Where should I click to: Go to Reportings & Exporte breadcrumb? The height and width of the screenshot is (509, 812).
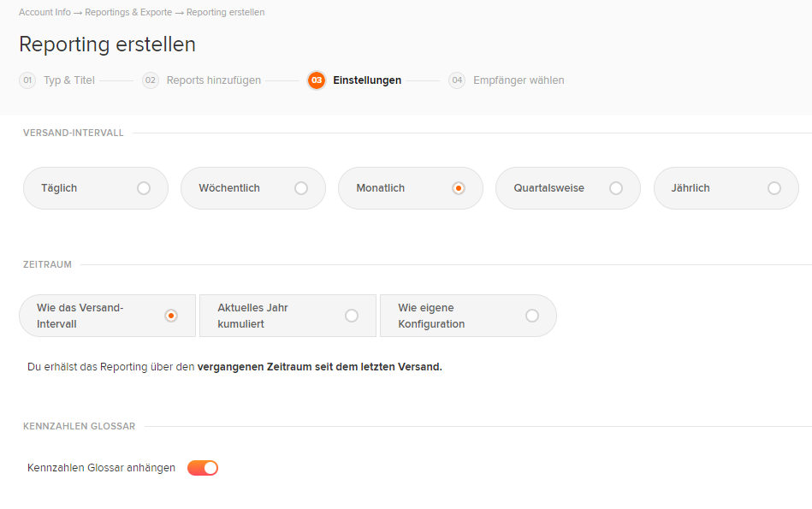pyautogui.click(x=128, y=12)
